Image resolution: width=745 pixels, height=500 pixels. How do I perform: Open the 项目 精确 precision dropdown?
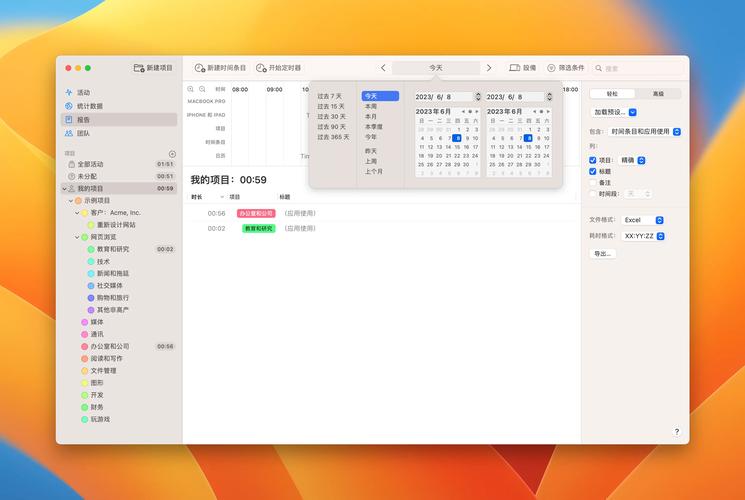[632, 160]
